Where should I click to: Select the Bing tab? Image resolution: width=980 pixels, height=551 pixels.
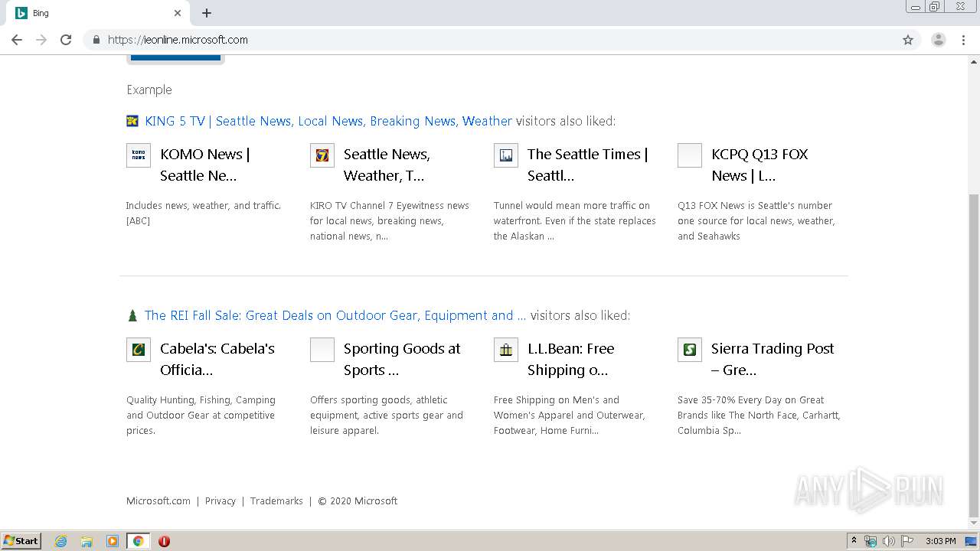[x=98, y=13]
